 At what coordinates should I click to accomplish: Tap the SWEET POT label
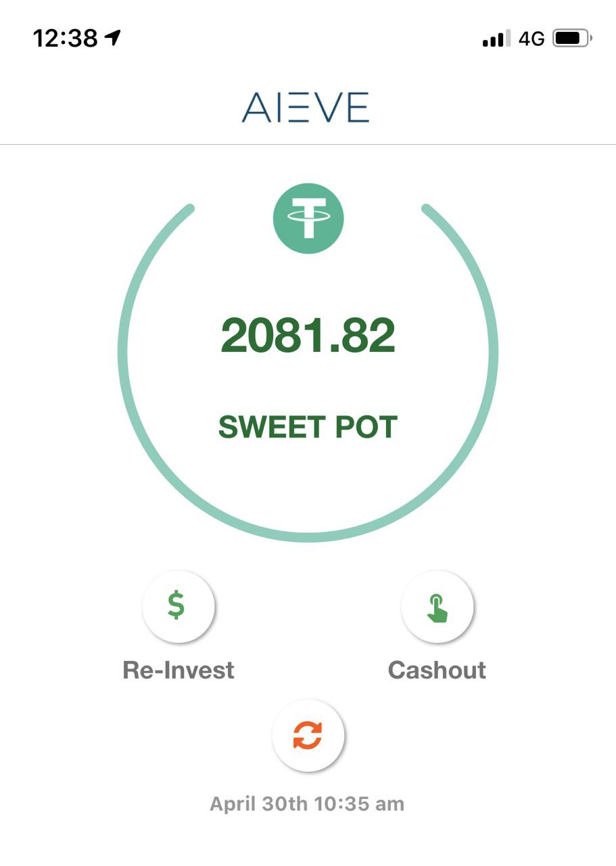[x=308, y=427]
